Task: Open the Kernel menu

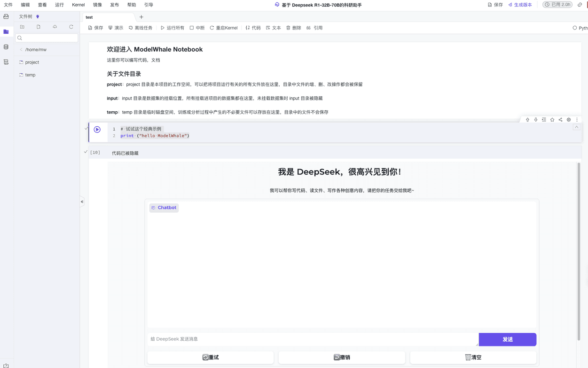Action: coord(78,5)
